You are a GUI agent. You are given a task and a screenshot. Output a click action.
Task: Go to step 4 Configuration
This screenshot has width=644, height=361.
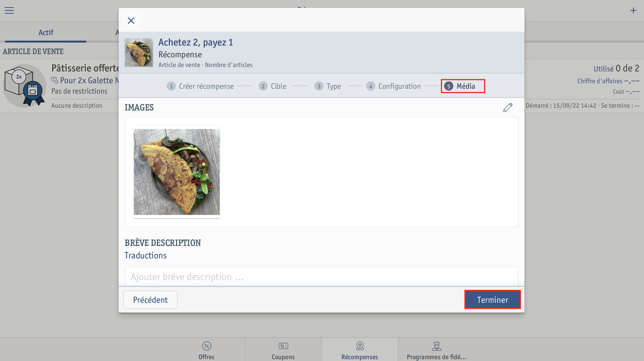[x=394, y=86]
